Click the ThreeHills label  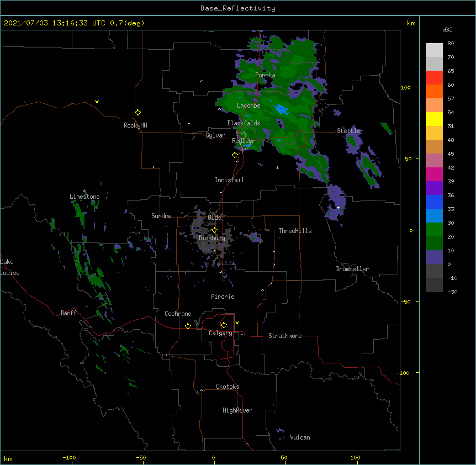[295, 231]
